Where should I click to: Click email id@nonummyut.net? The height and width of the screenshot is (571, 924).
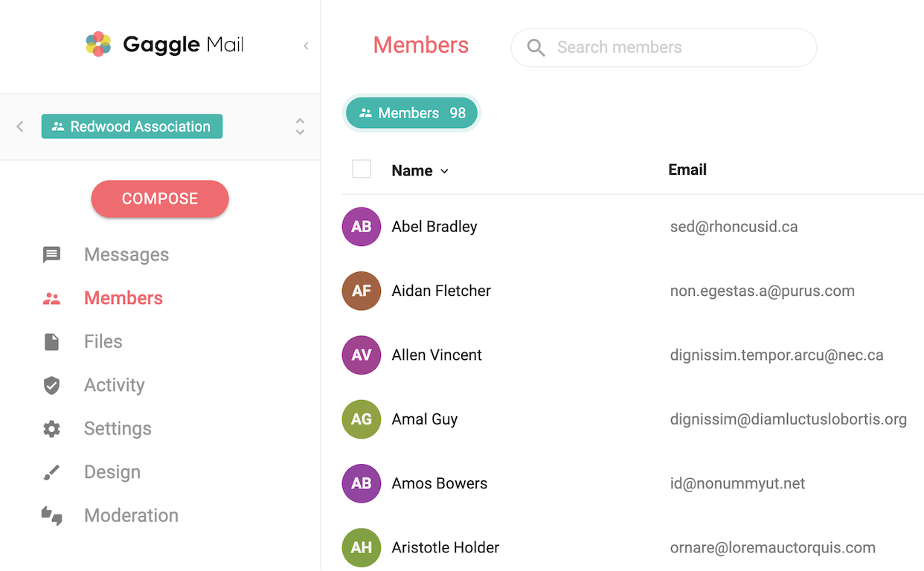737,483
